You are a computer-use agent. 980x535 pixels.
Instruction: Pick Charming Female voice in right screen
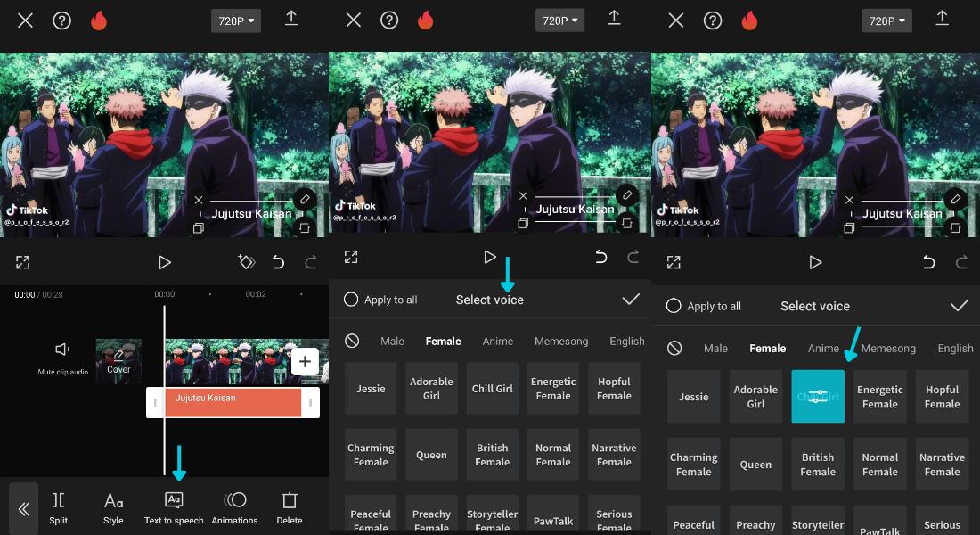coord(694,465)
